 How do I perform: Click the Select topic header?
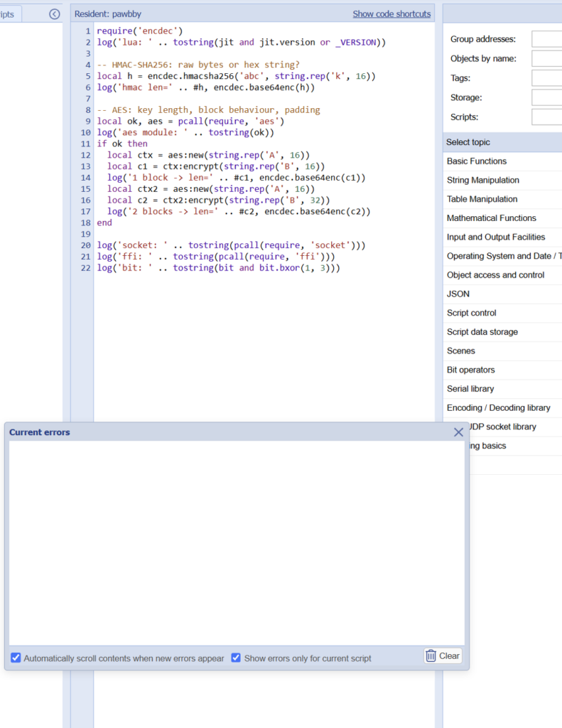click(502, 142)
